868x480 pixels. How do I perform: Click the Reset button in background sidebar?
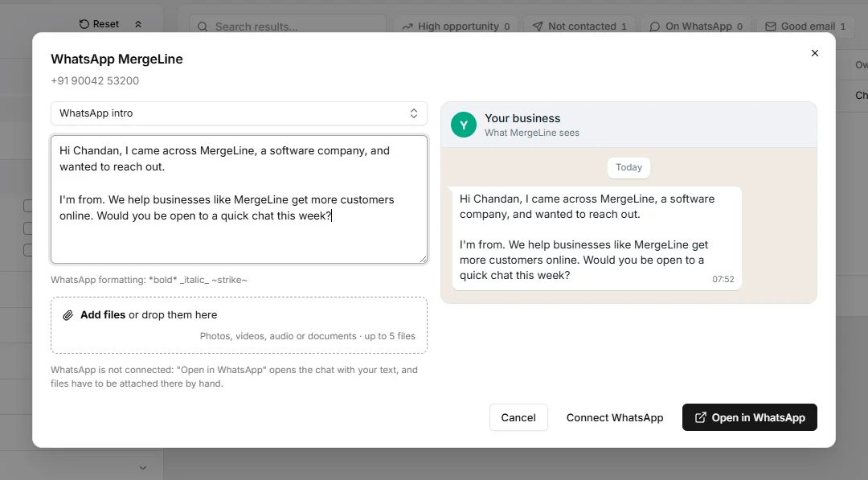tap(99, 24)
